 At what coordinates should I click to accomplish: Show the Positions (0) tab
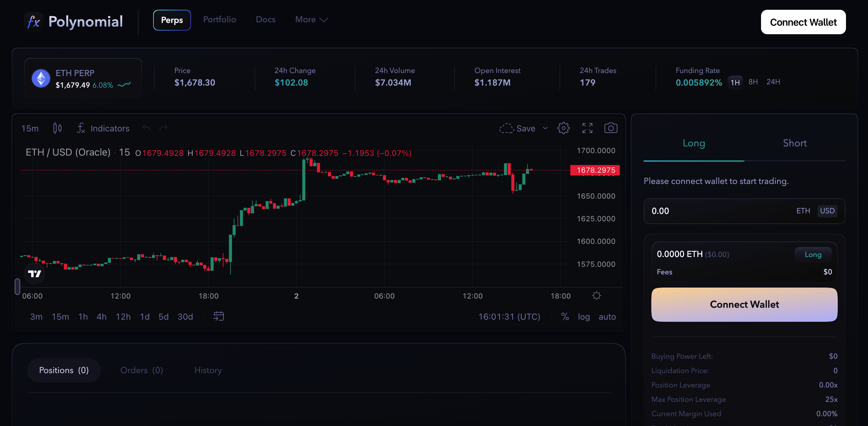64,370
